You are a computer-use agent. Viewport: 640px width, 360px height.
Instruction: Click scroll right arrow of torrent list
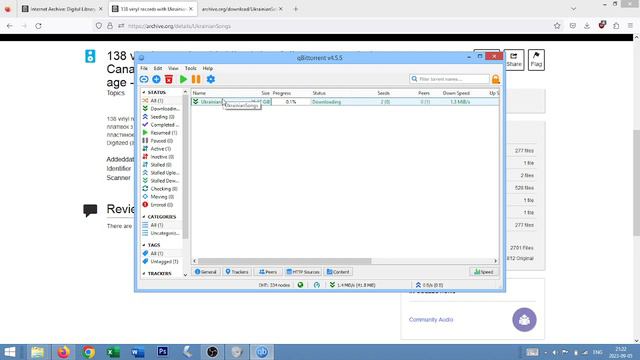coord(496,261)
